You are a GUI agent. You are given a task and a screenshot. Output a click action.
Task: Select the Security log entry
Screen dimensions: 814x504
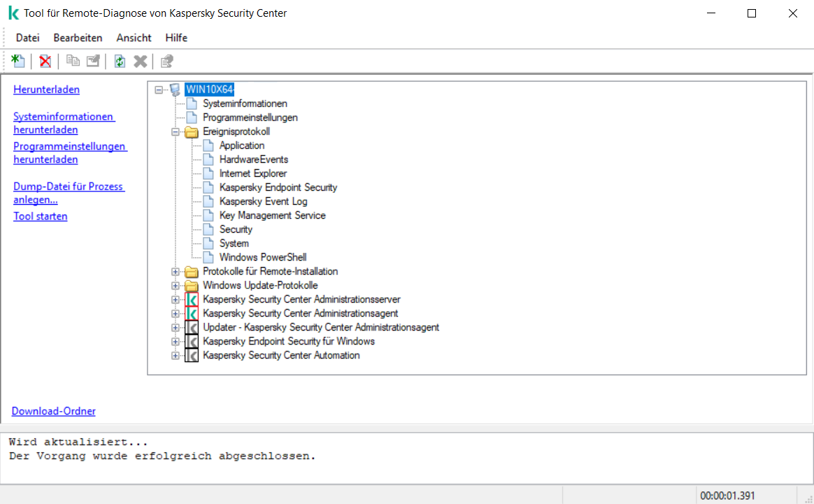[236, 229]
